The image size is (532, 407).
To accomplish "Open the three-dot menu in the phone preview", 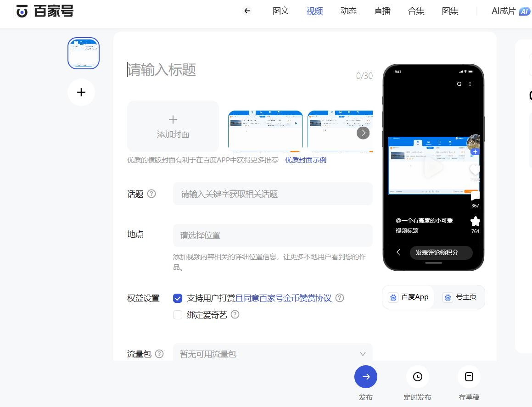I will 470,84.
